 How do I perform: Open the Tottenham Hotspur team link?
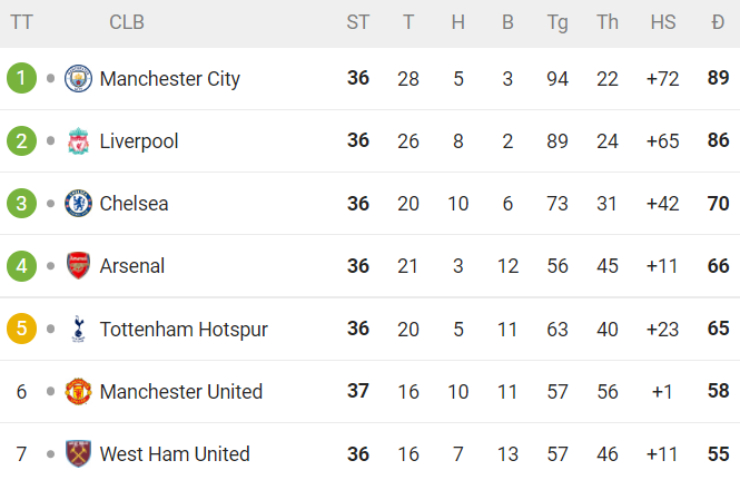tap(184, 329)
